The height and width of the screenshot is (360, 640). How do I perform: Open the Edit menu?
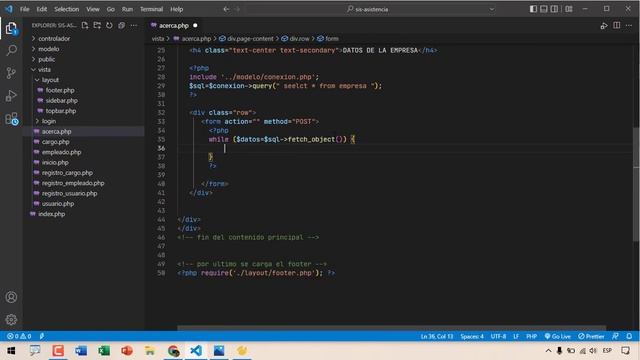click(x=42, y=9)
